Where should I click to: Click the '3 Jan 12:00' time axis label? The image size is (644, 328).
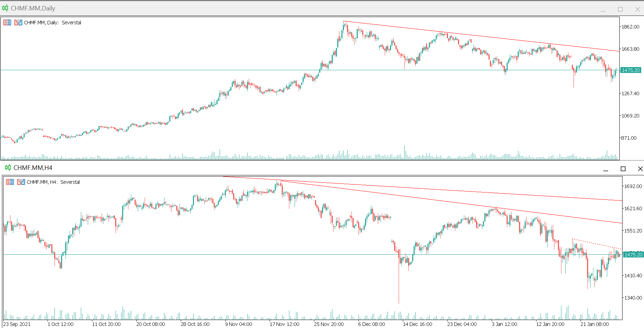coord(505,324)
